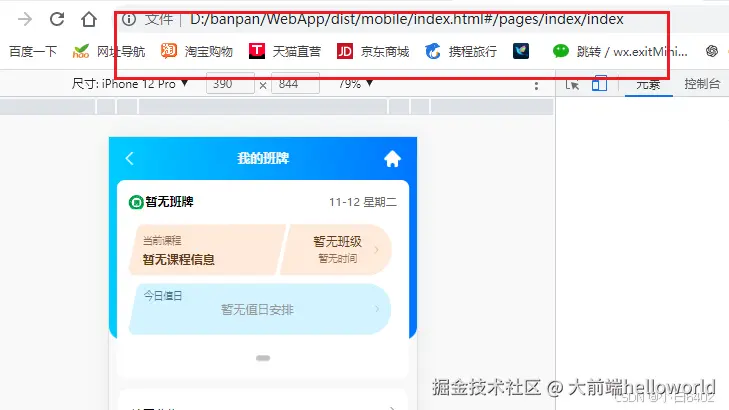Open the 京东商城 bookmark
Image resolution: width=729 pixels, height=410 pixels.
coord(373,52)
